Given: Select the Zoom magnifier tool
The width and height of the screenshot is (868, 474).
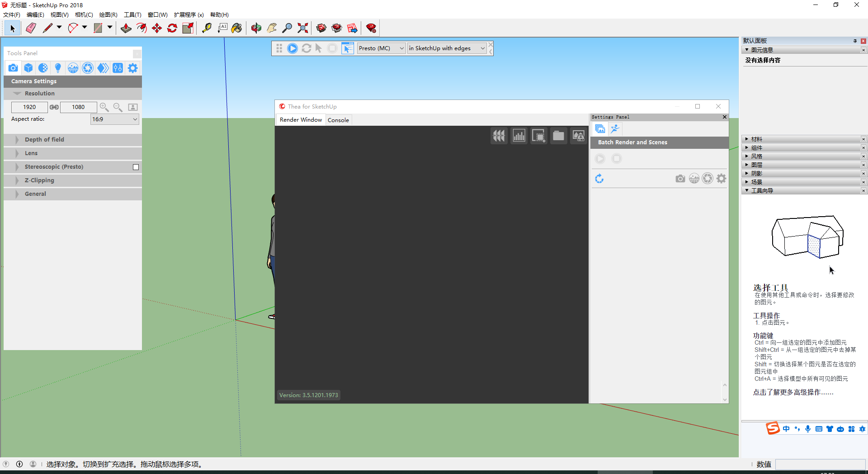Looking at the screenshot, I should pos(287,28).
